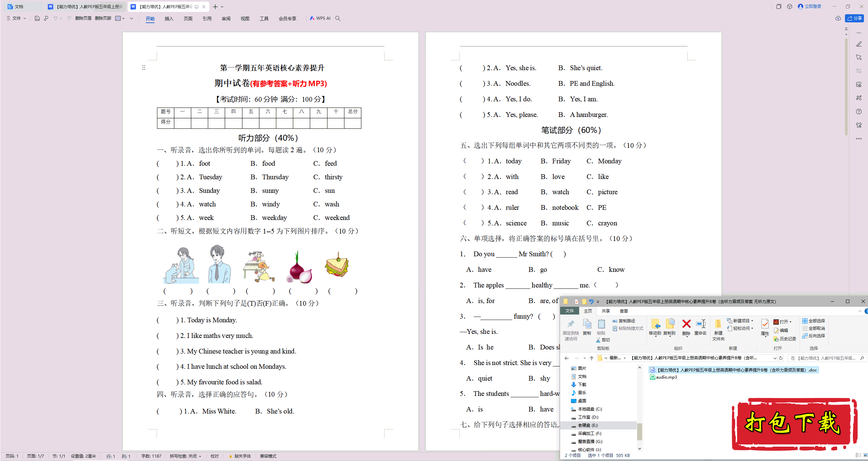Click Copy icon in Explorer clipboard group
868x461 pixels.
[x=587, y=324]
